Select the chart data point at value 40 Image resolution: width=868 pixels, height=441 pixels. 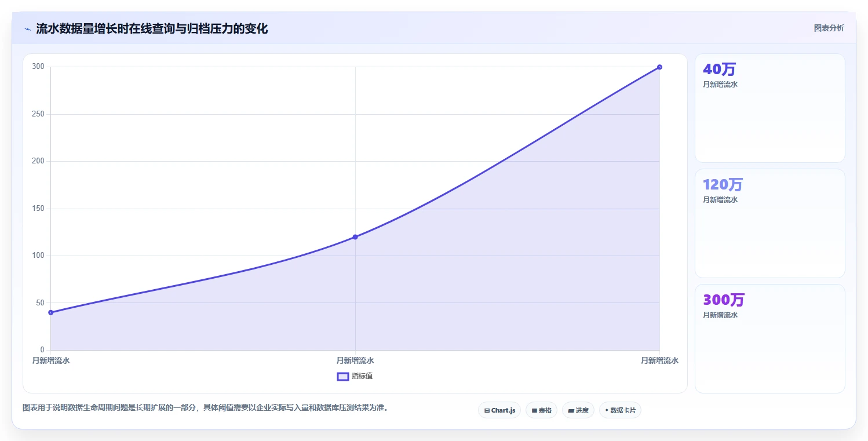click(x=51, y=312)
